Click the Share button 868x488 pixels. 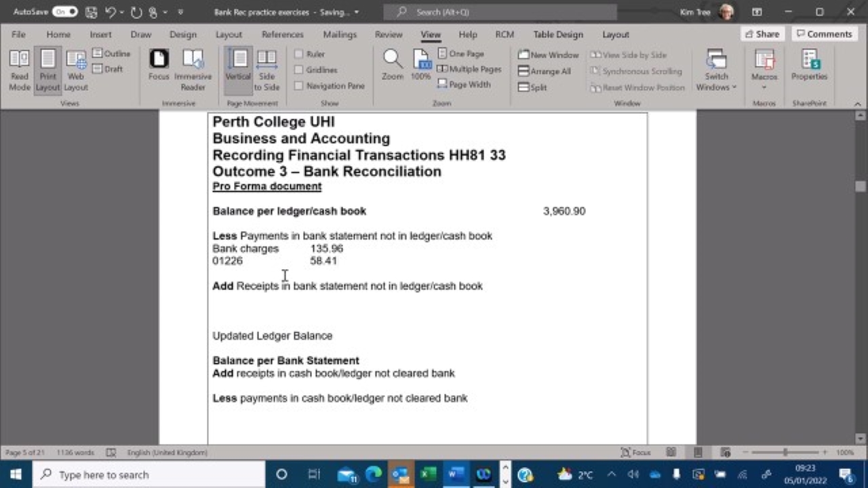[x=762, y=34]
